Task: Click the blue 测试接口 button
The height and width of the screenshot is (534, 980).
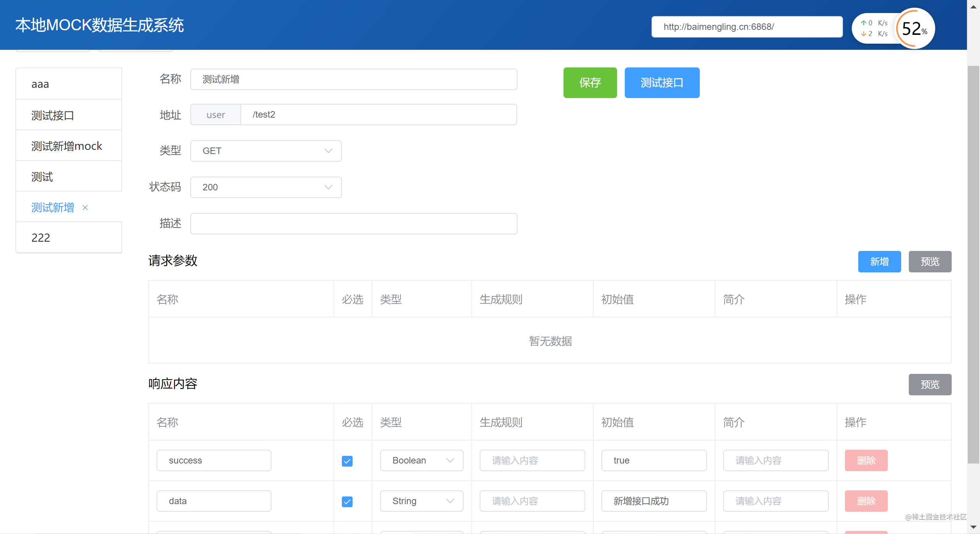Action: pos(662,83)
